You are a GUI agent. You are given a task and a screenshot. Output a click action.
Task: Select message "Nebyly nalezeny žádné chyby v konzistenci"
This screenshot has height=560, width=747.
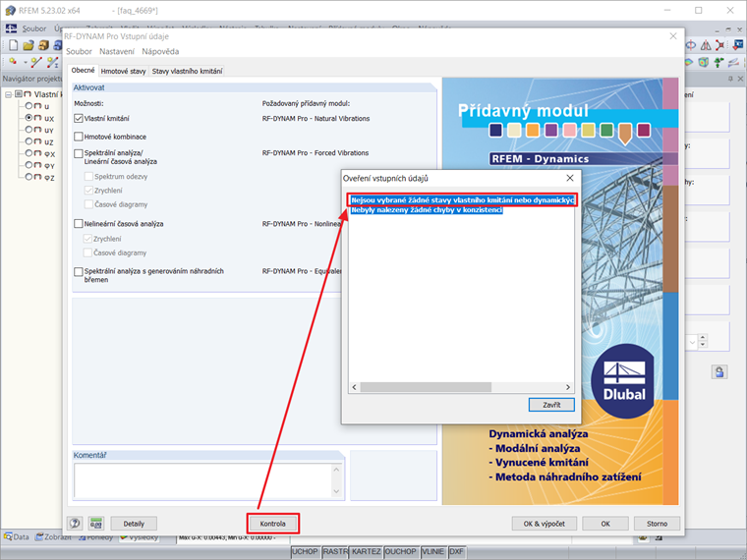pyautogui.click(x=427, y=210)
